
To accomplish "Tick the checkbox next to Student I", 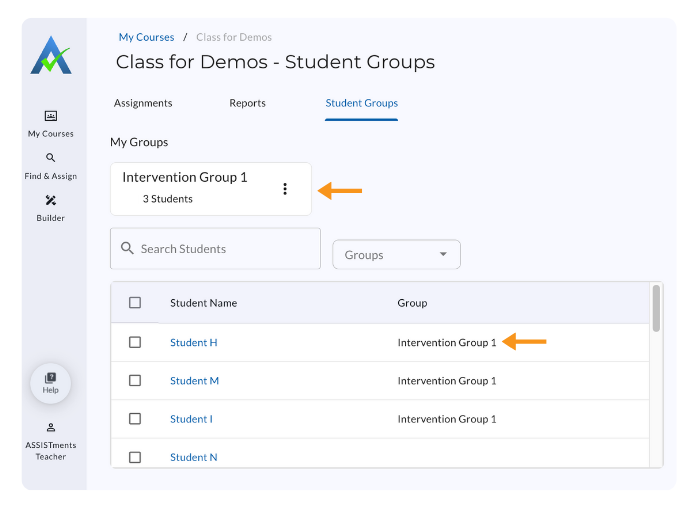I will 135,419.
